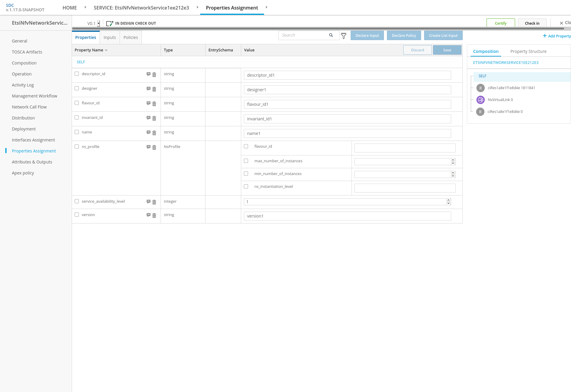Screen dimensions: 571x392
Task: Click the Create List Input button
Action: pyautogui.click(x=443, y=35)
